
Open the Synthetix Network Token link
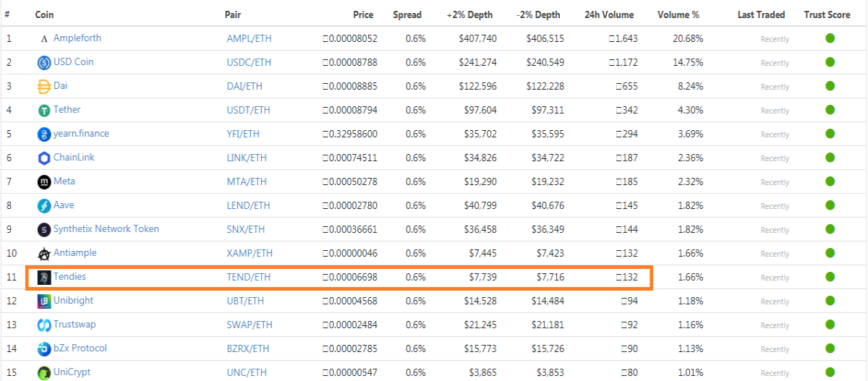(106, 228)
